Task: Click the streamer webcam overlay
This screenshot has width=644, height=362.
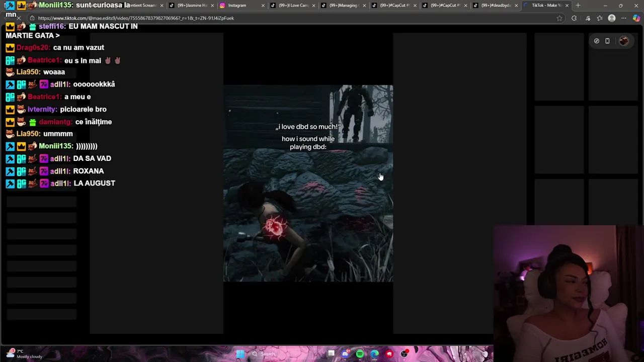Action: [569, 294]
